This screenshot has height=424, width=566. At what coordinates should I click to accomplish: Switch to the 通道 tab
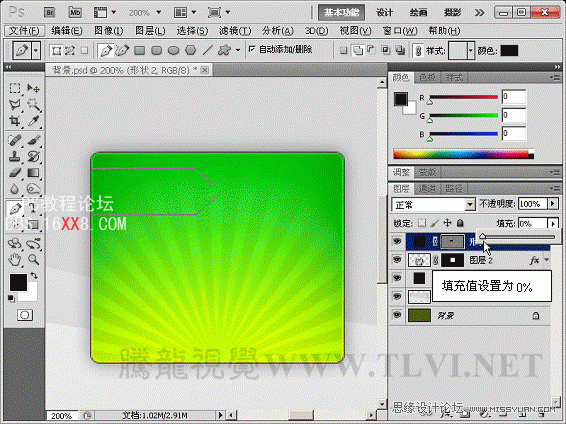point(427,188)
